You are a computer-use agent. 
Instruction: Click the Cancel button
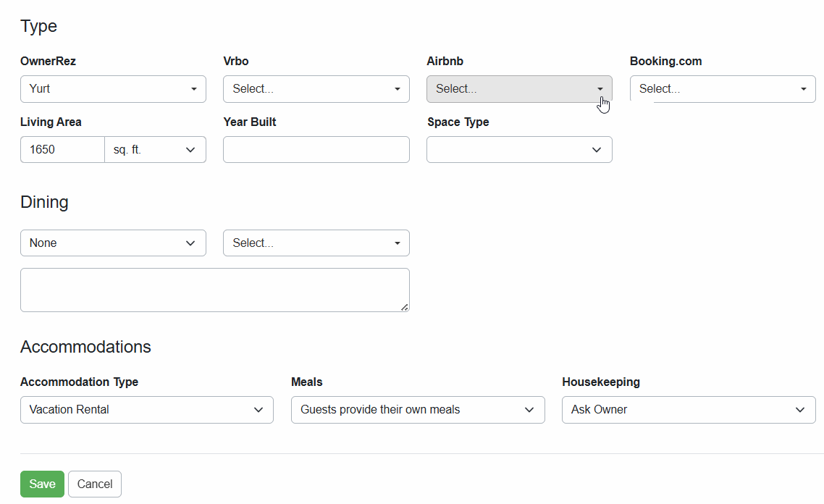94,484
